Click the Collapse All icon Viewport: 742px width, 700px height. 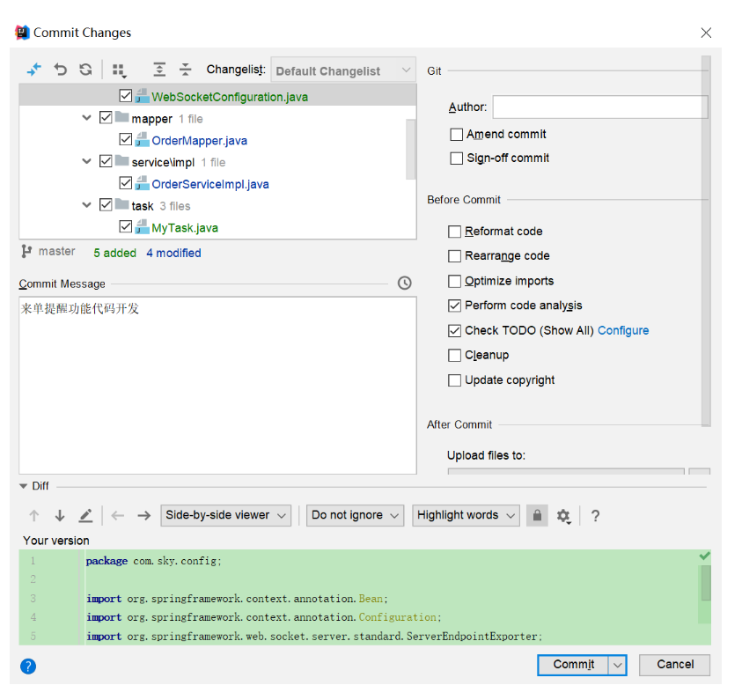pyautogui.click(x=185, y=70)
